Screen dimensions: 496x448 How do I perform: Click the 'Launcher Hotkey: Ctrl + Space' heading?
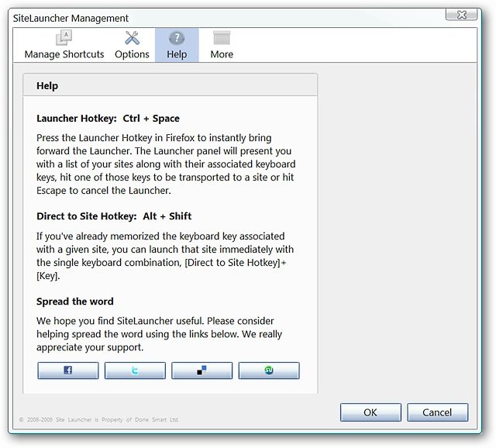click(108, 119)
